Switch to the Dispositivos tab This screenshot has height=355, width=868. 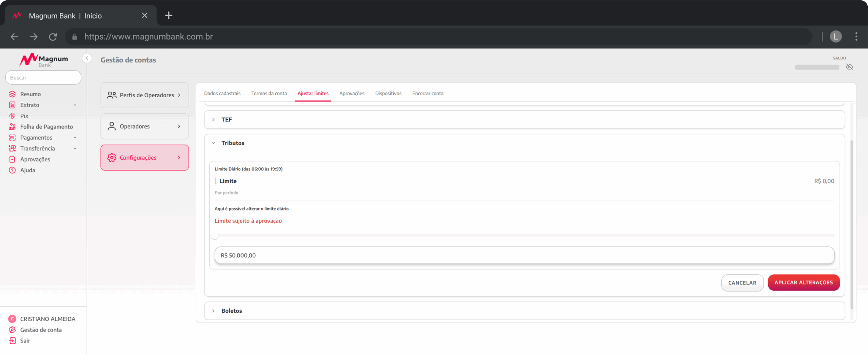point(388,93)
